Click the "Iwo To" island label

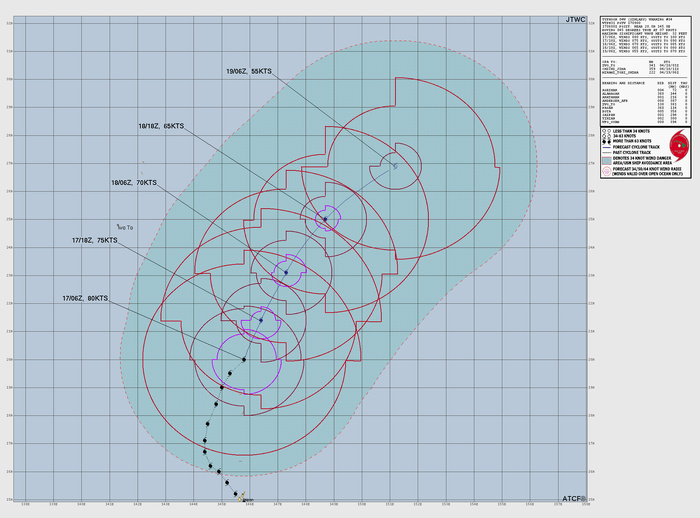coord(124,227)
